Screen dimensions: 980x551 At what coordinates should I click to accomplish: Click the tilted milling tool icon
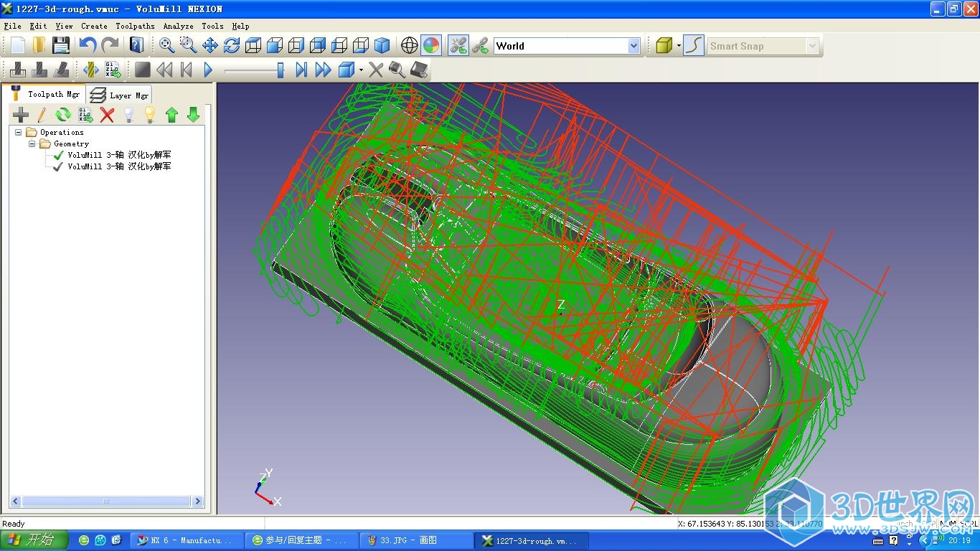click(x=62, y=70)
